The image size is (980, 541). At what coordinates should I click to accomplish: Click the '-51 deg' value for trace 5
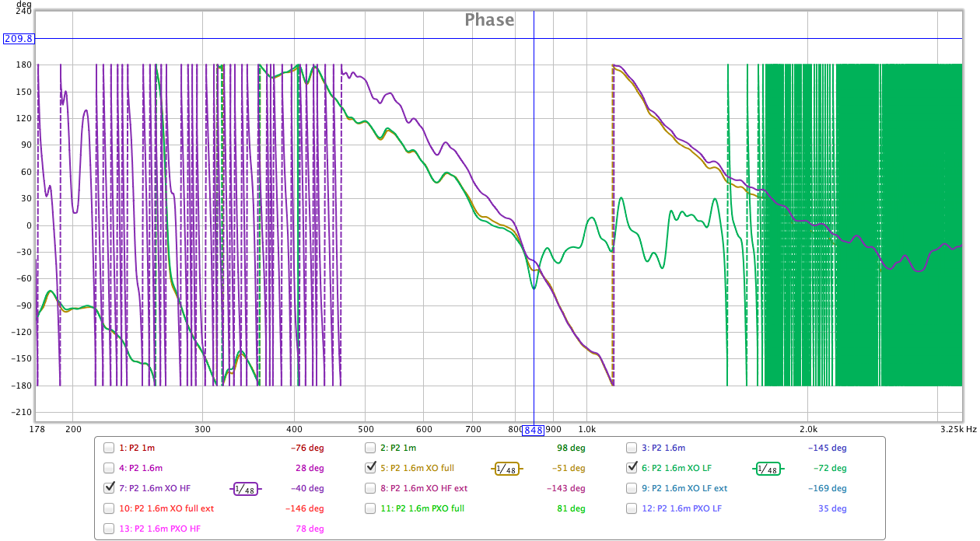click(569, 468)
